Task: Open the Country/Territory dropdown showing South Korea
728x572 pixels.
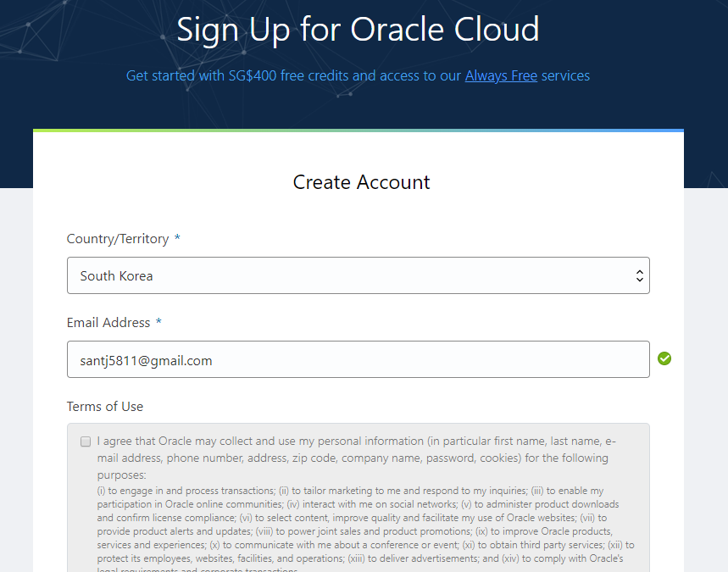Action: [358, 275]
